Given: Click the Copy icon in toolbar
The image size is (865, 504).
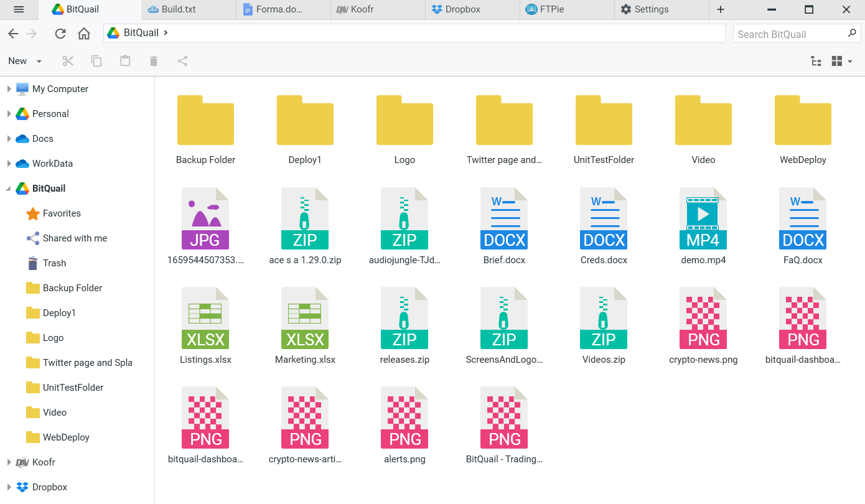Looking at the screenshot, I should click(96, 61).
